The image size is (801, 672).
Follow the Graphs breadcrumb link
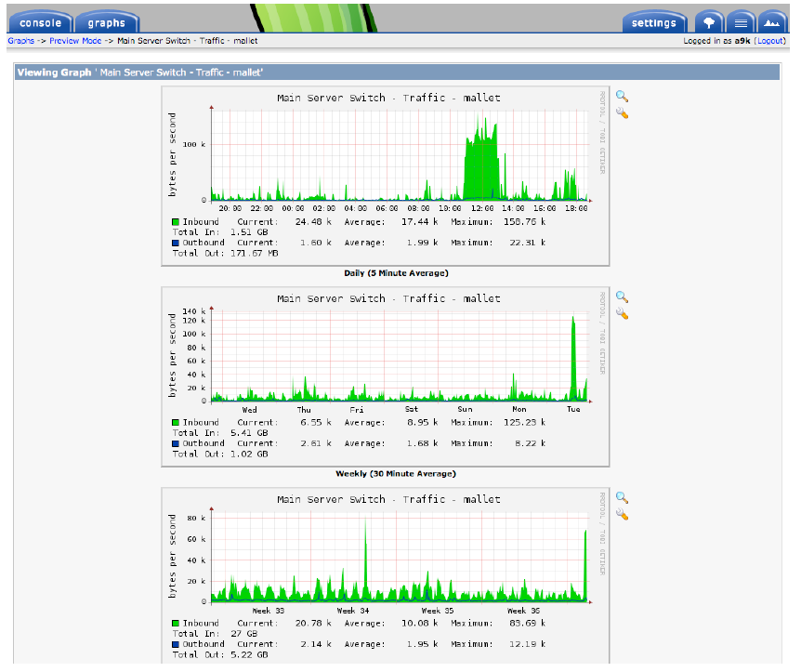click(x=21, y=41)
